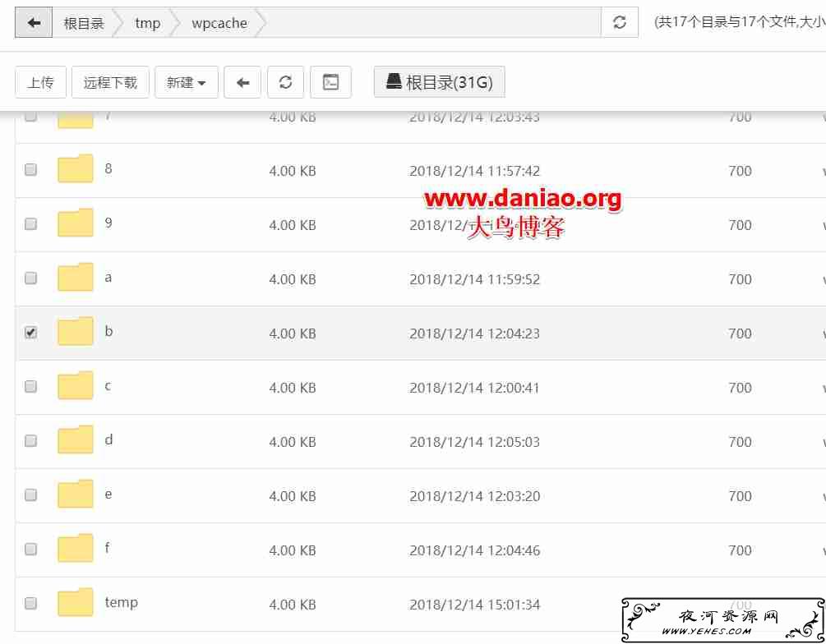Uncheck the checkbox for folder b
This screenshot has width=826, height=644.
[x=30, y=333]
